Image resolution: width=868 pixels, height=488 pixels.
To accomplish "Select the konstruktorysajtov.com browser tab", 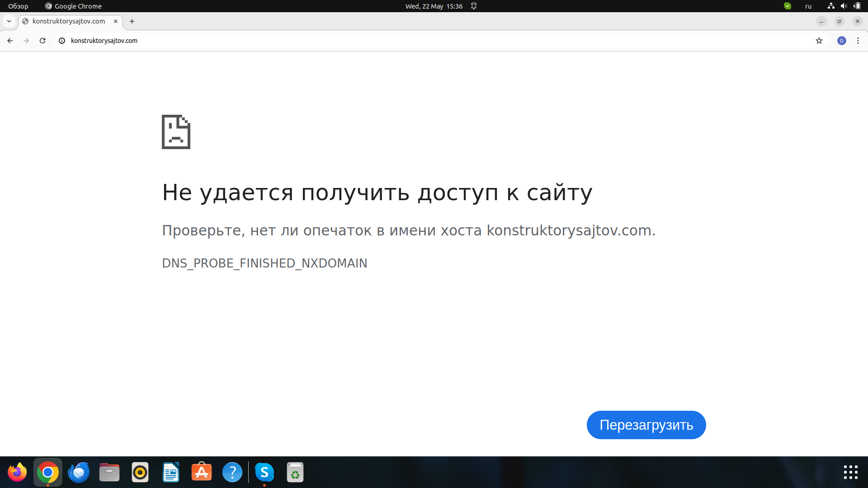I will point(68,21).
